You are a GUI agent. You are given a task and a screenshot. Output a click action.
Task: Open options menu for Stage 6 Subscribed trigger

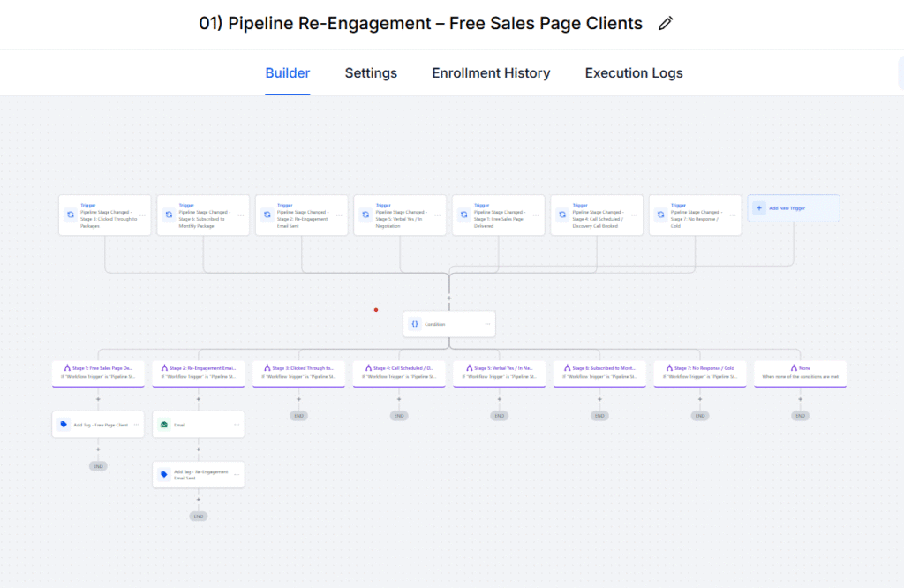[x=240, y=215]
